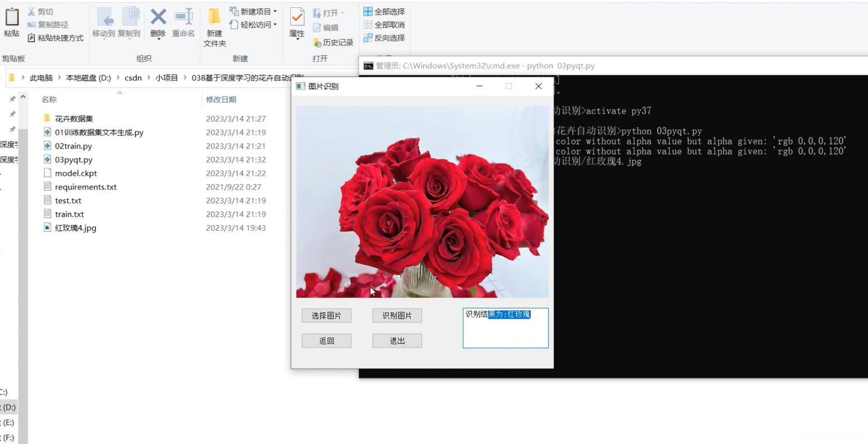The image size is (868, 444).
Task: Click into the 识别结果 result text box
Action: point(506,328)
